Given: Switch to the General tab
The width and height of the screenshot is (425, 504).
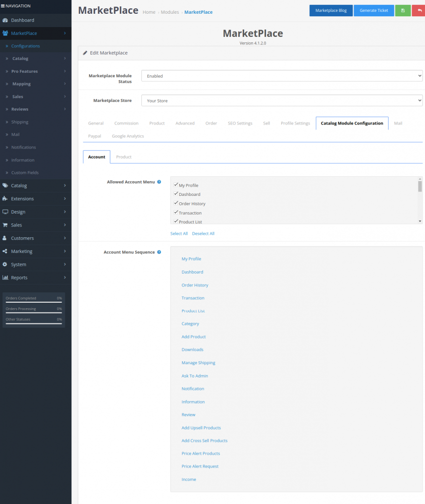Looking at the screenshot, I should pos(96,123).
